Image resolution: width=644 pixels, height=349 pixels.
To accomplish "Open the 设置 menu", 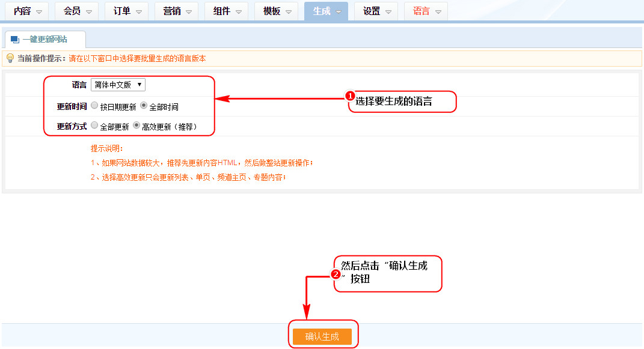I will pyautogui.click(x=376, y=11).
